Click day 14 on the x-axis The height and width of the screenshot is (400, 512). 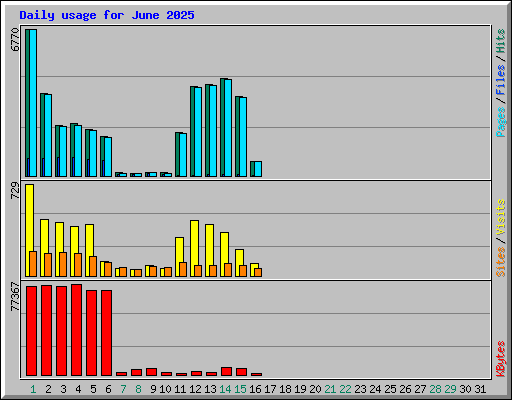(225, 389)
